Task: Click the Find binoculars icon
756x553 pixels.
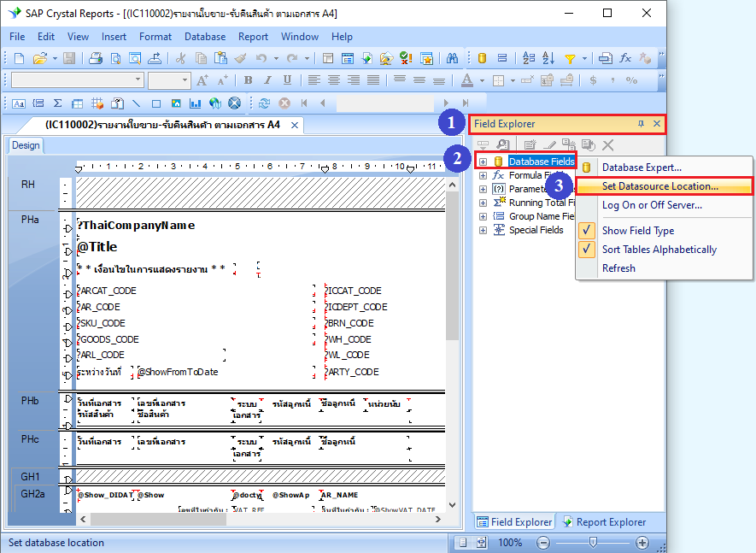Action: pyautogui.click(x=453, y=58)
